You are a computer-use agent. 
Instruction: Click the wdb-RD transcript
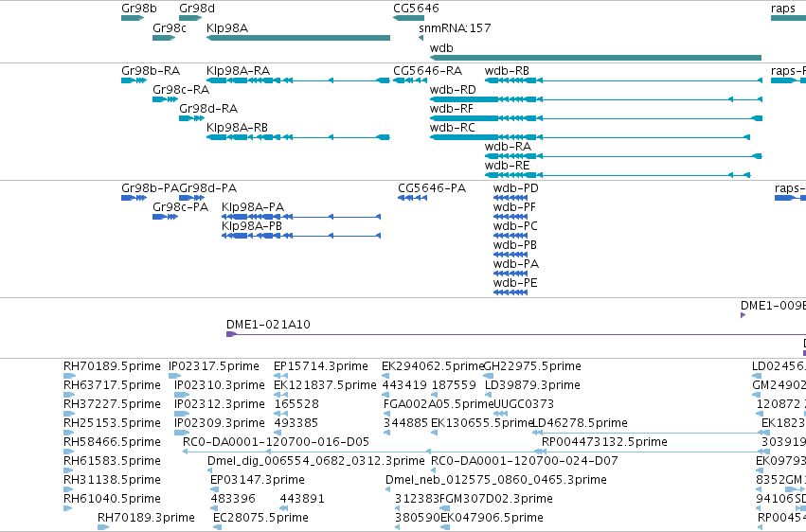click(597, 99)
